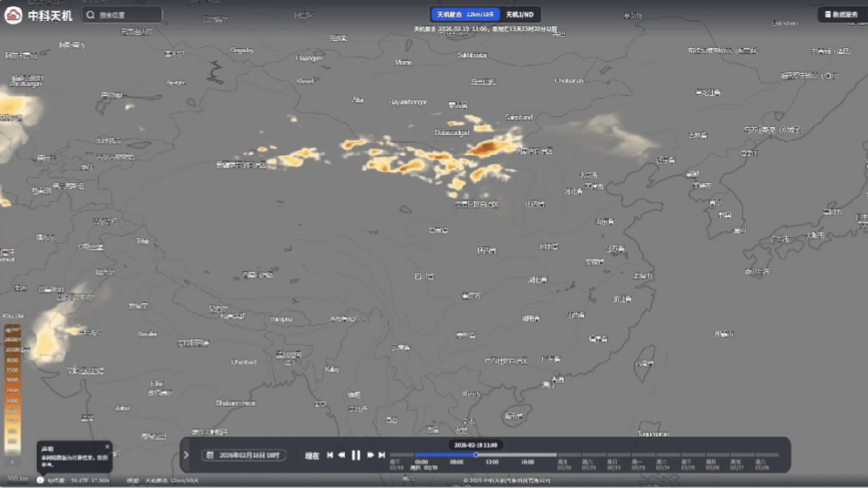Screen dimensions: 868x488
Task: Click the model name text in status bar
Action: [x=162, y=480]
